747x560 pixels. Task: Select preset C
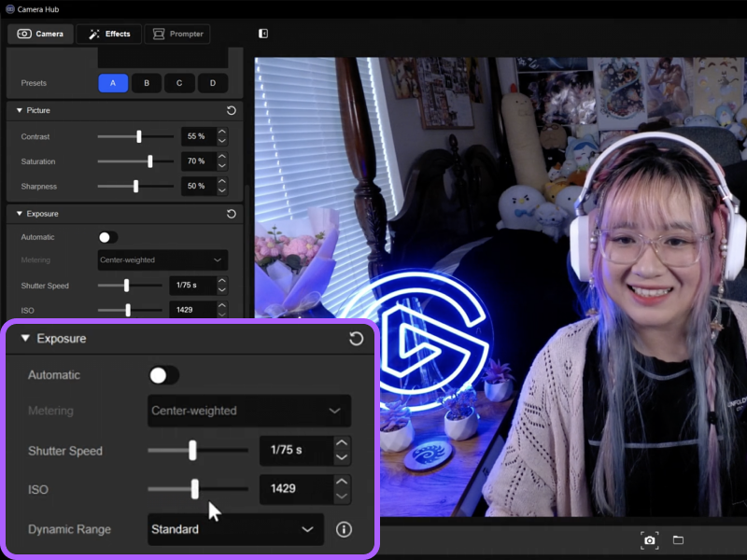pyautogui.click(x=179, y=83)
